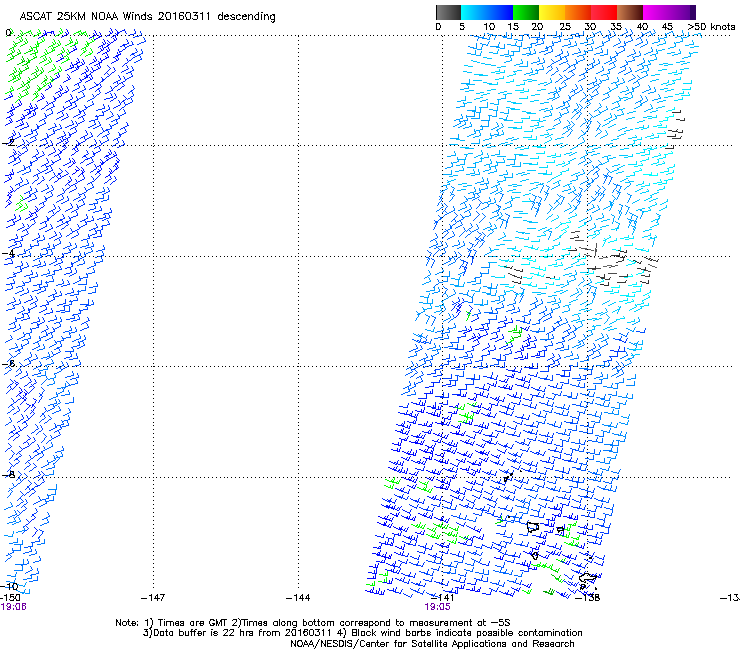The height and width of the screenshot is (650, 740).
Task: Click the purple 19:05 swath time
Action: click(437, 607)
